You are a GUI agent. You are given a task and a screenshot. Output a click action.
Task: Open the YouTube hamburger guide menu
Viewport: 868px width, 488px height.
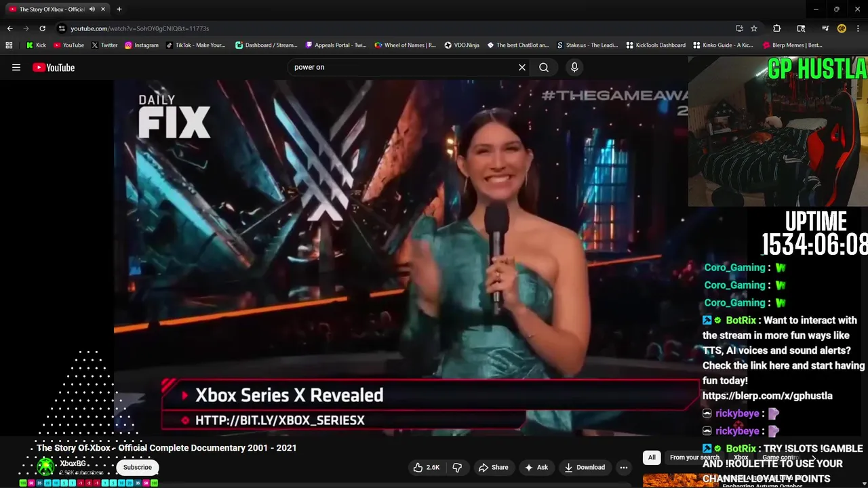pyautogui.click(x=16, y=67)
